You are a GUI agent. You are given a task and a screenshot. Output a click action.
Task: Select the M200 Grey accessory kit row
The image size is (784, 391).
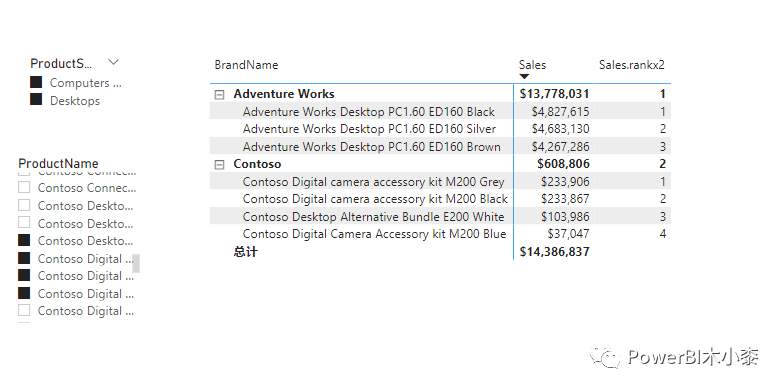[x=440, y=182]
